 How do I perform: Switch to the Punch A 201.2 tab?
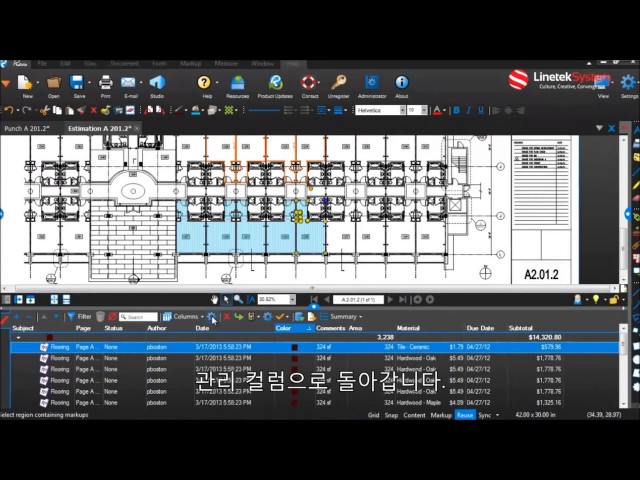27,128
